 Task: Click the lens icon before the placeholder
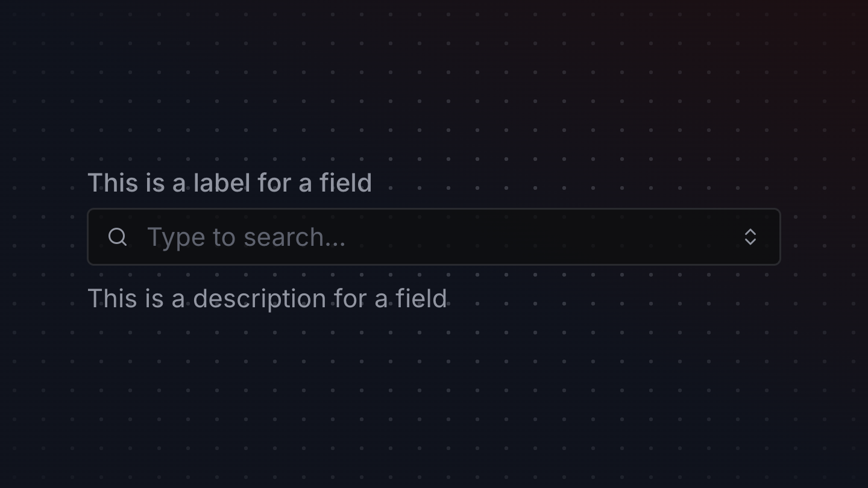click(118, 237)
